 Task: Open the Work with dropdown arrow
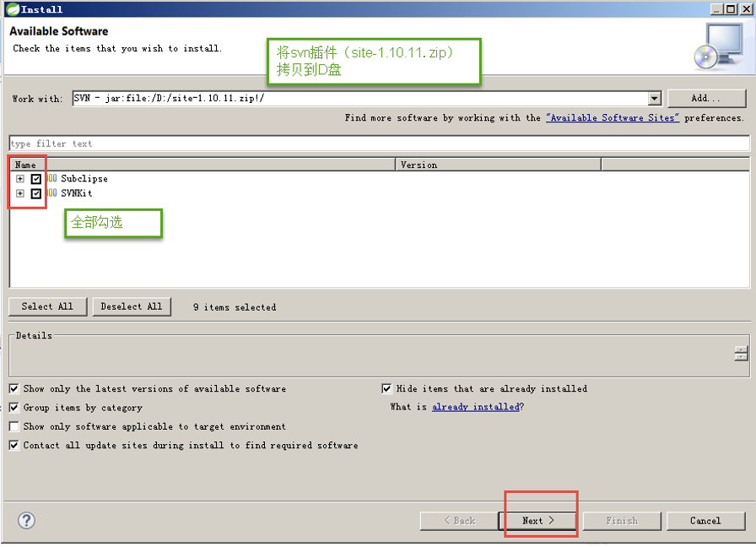click(x=654, y=99)
